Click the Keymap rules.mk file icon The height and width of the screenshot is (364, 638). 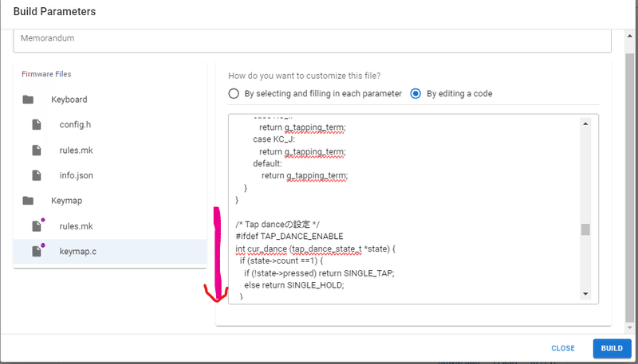36,226
